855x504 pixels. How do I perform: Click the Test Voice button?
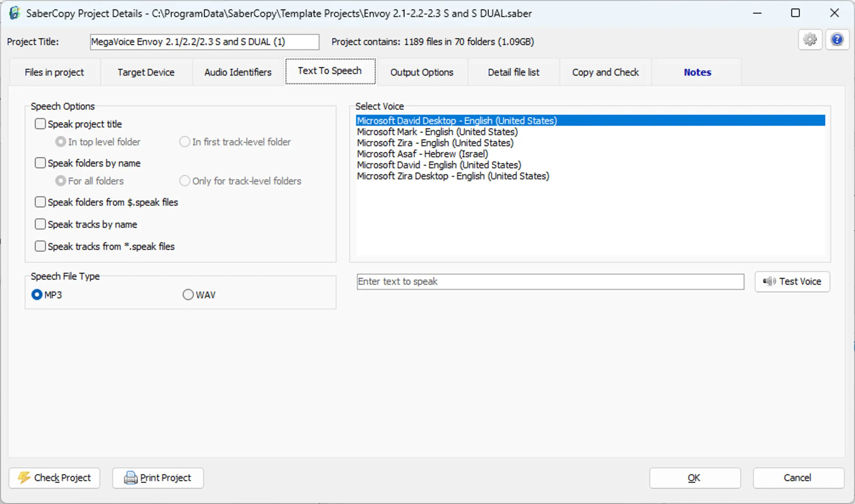(x=792, y=282)
